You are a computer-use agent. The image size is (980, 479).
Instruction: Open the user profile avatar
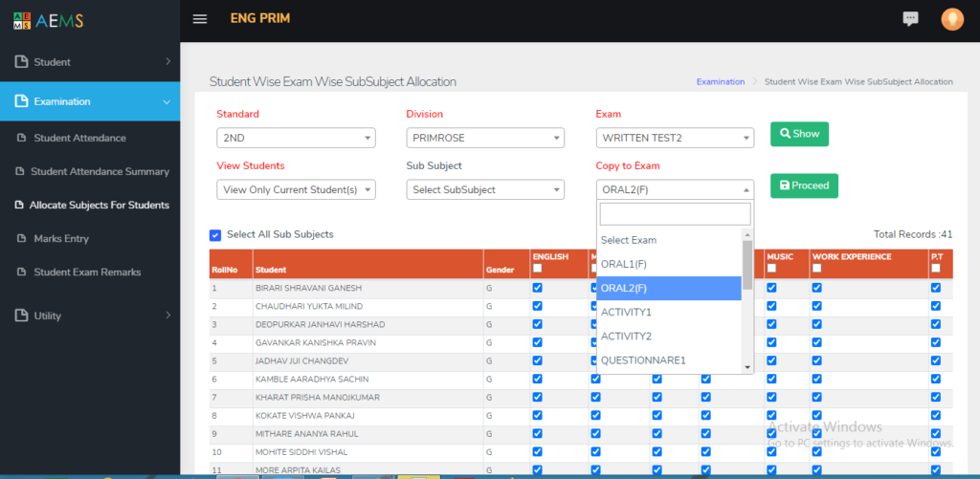[x=952, y=19]
